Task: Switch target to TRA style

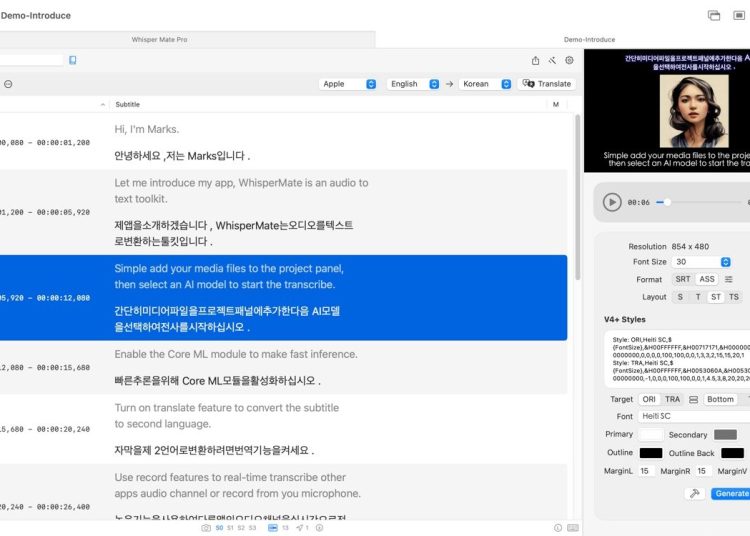Action: pos(673,399)
